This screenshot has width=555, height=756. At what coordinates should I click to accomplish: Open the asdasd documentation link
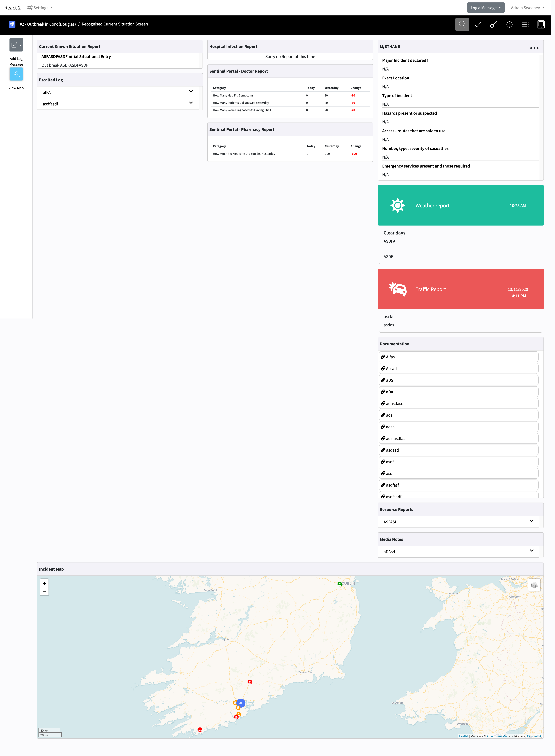[x=458, y=450]
